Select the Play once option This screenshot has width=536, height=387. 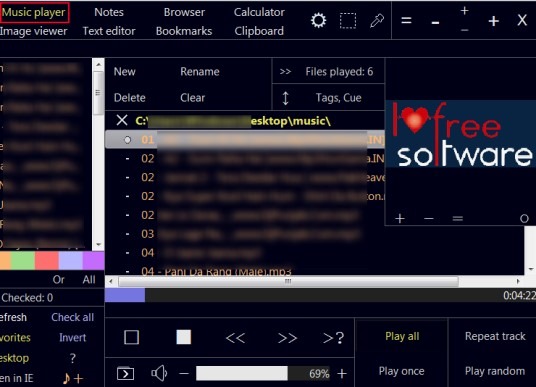(x=402, y=371)
